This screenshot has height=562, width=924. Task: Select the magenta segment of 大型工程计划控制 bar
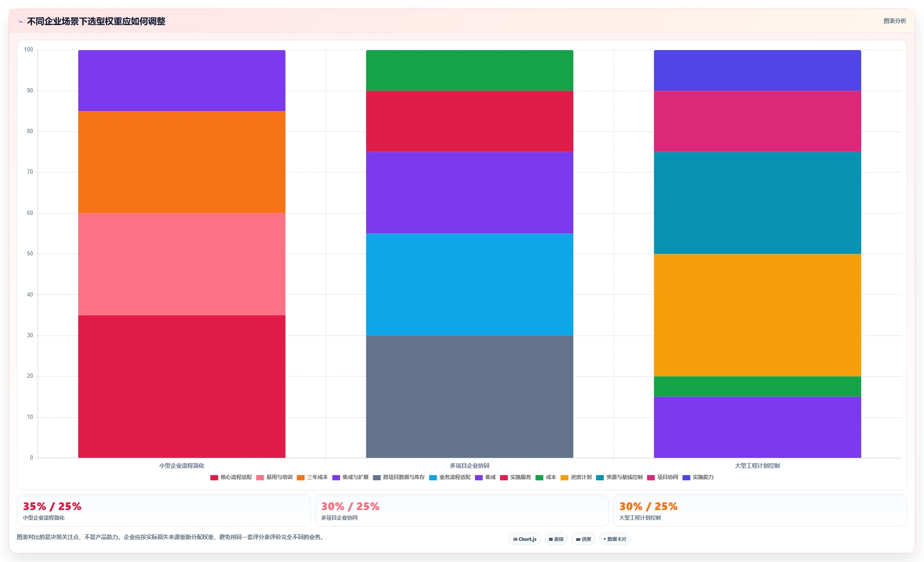click(758, 121)
